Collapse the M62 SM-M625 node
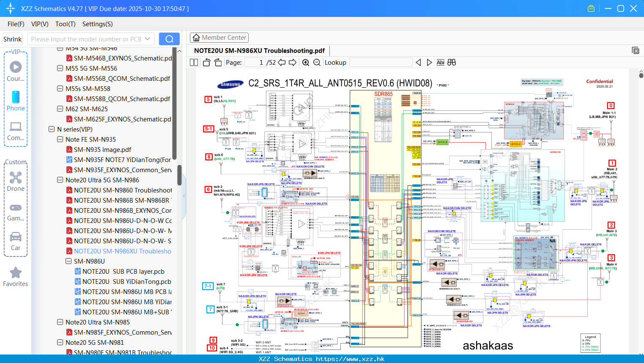 60,109
